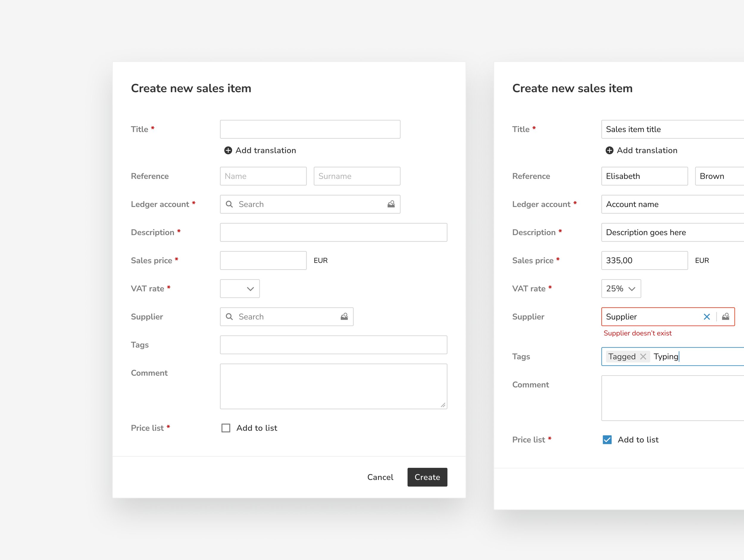Click the Brown surname field
This screenshot has height=560, width=744.
(x=719, y=176)
